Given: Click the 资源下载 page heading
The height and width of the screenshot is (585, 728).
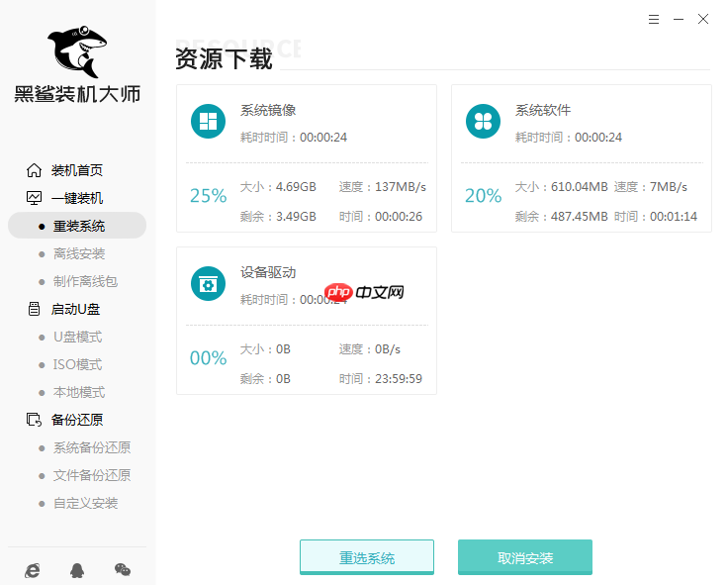Looking at the screenshot, I should [224, 59].
